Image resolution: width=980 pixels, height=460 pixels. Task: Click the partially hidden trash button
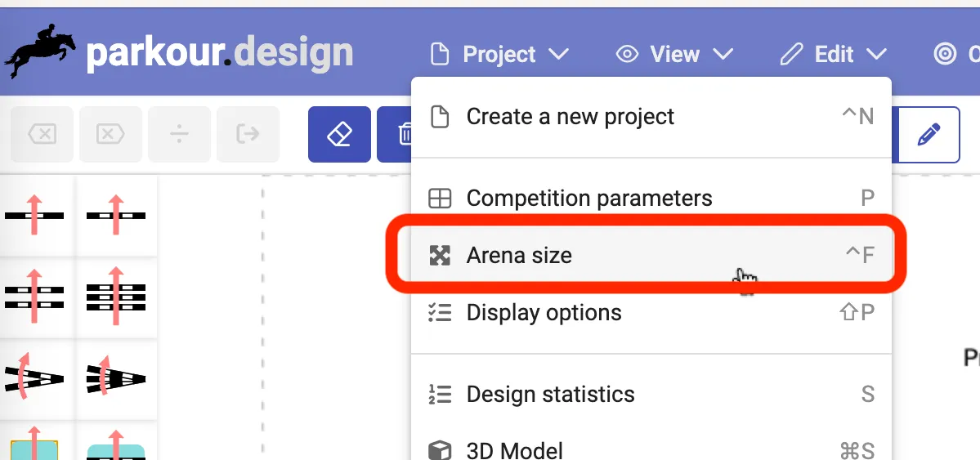(x=395, y=134)
